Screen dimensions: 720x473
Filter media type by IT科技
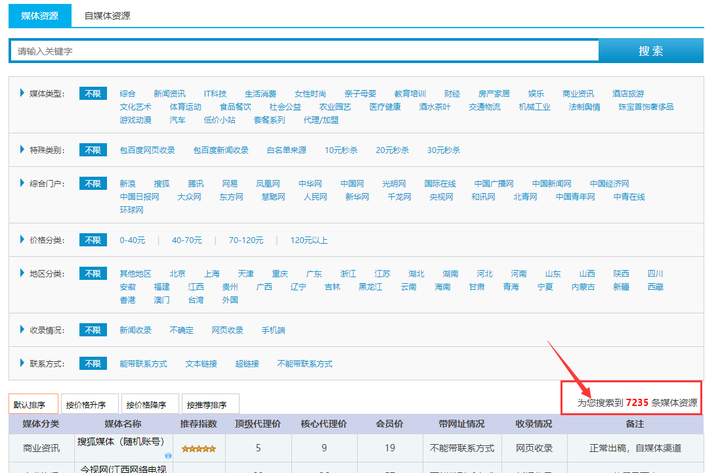[215, 94]
